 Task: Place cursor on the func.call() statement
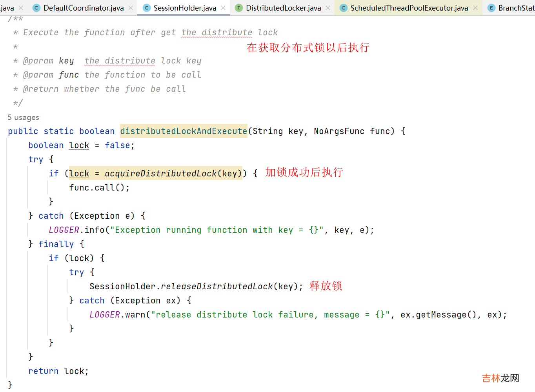(99, 188)
